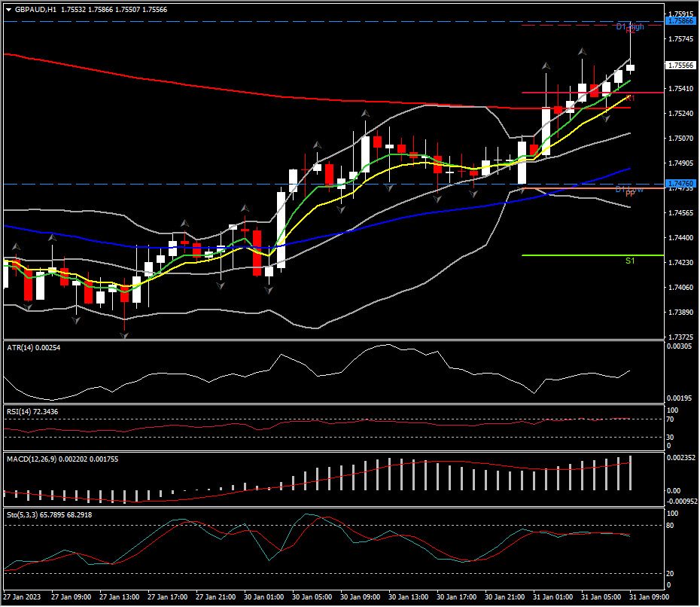The width and height of the screenshot is (700, 607).
Task: Click the lowest down fractal arrow on chart
Action: (x=124, y=334)
